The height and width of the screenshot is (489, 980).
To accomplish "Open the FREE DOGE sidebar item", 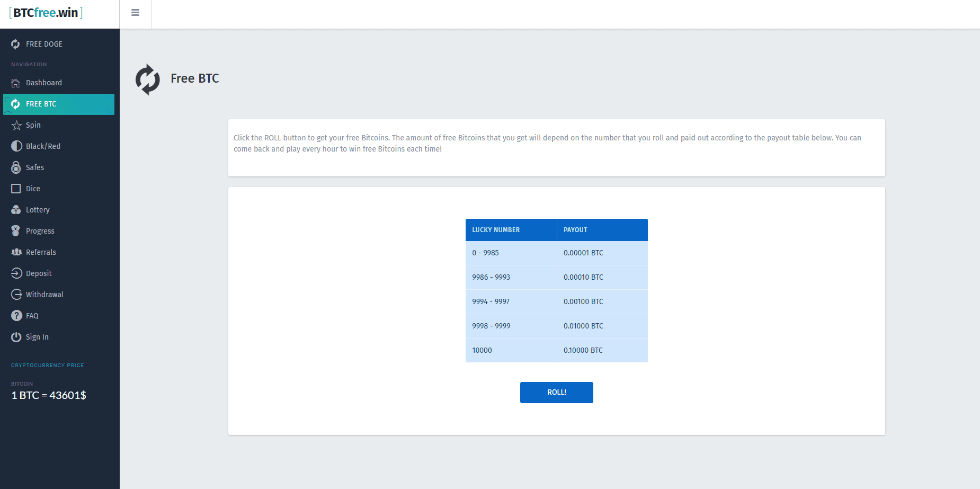I will 44,44.
